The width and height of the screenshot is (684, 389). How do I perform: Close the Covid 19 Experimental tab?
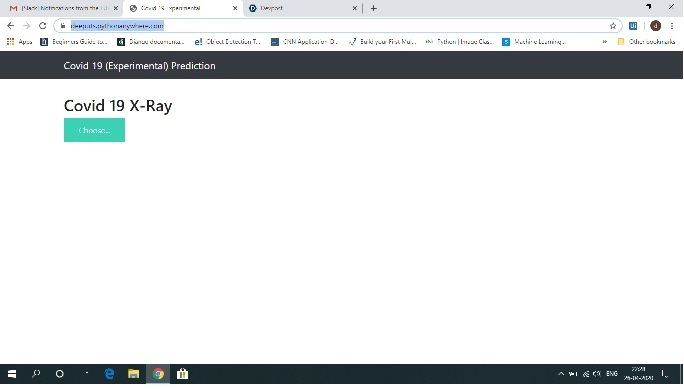point(235,8)
